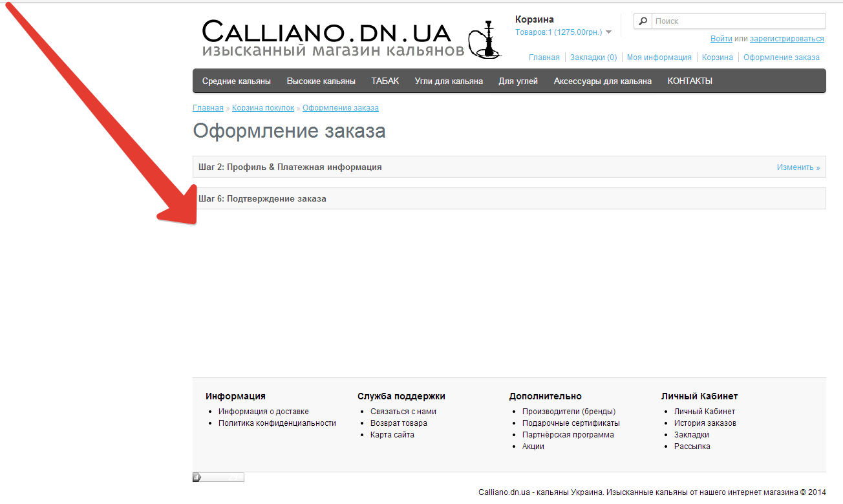
Task: Open "Моя информация" account link
Action: coord(659,58)
